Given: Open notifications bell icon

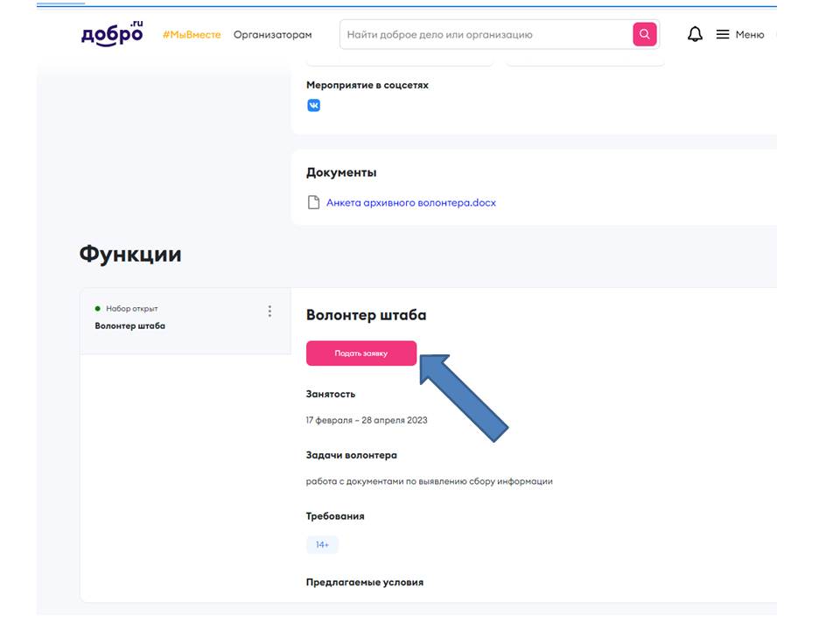Looking at the screenshot, I should coord(695,34).
